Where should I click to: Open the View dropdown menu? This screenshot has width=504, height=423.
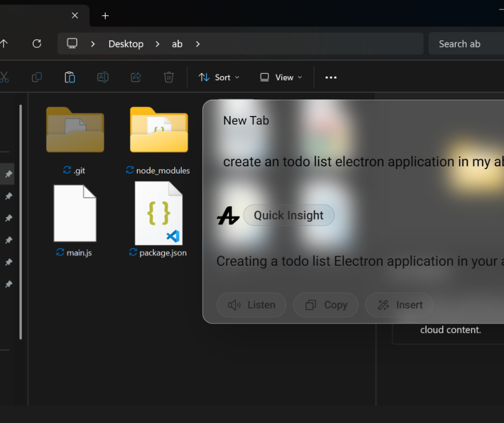tap(281, 77)
